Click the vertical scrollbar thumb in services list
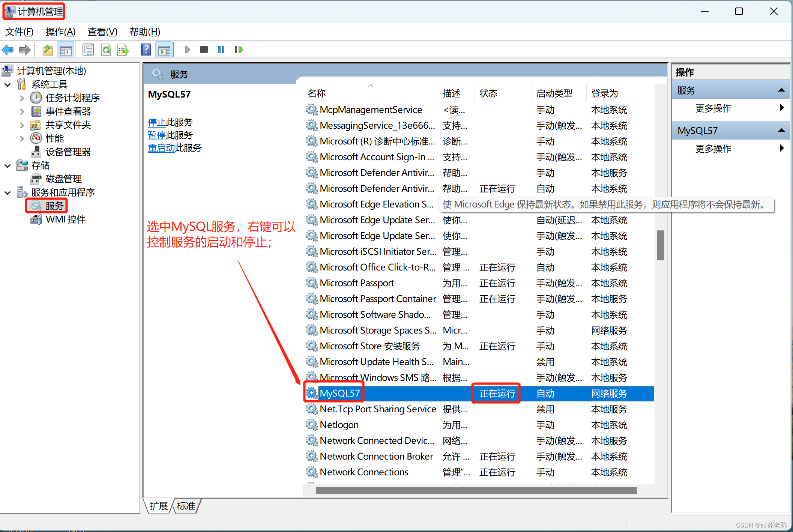 coord(661,245)
